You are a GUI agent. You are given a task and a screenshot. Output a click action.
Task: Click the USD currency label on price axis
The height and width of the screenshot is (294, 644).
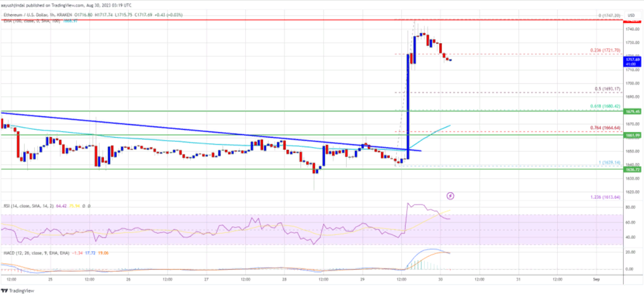(x=631, y=15)
